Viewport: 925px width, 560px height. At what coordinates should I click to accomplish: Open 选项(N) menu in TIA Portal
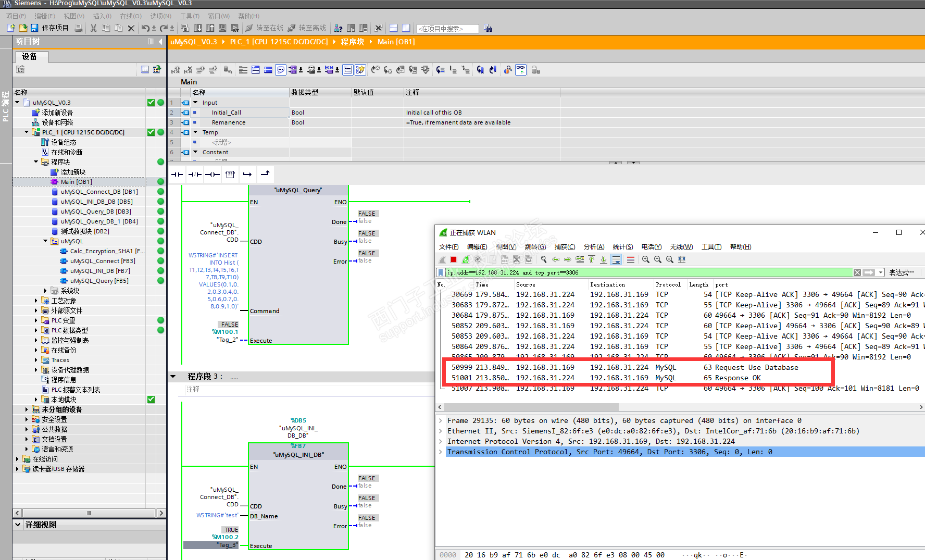(x=161, y=16)
